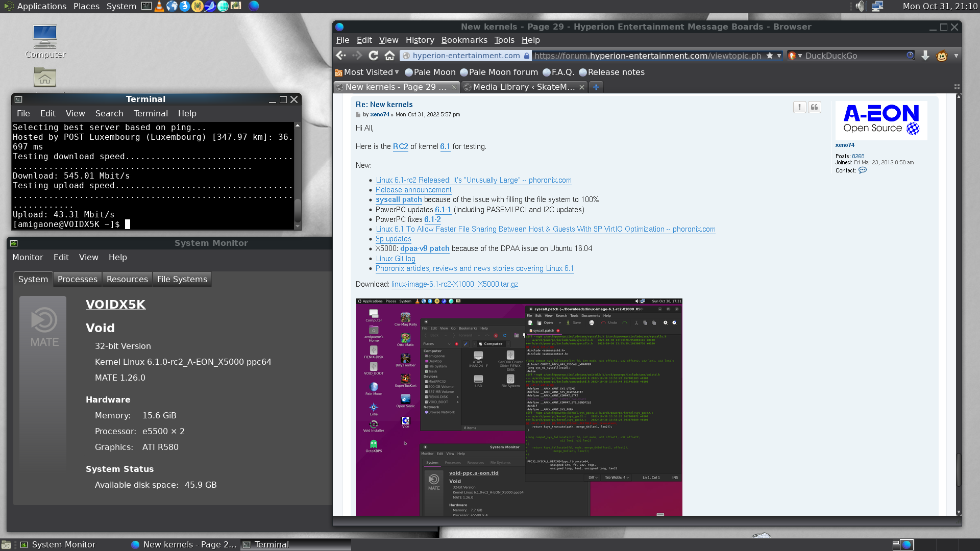Launch SeaMonkey from the top panel
This screenshot has width=980, height=551.
coord(210,6)
